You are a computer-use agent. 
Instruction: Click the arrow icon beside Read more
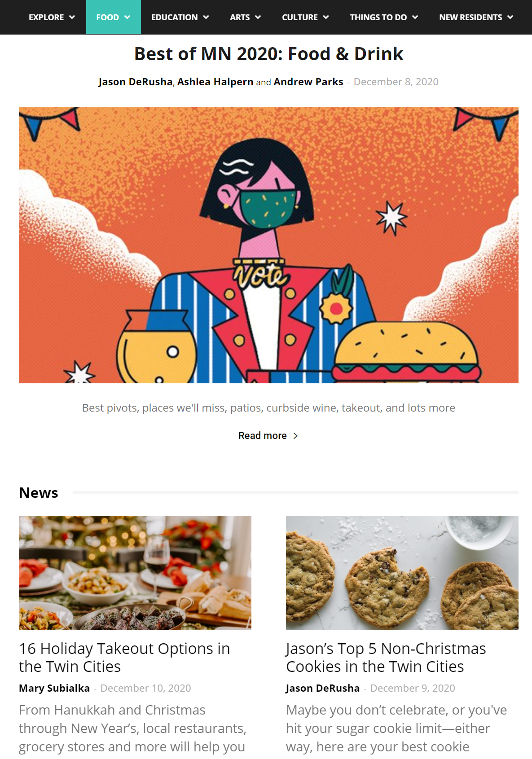pyautogui.click(x=295, y=436)
